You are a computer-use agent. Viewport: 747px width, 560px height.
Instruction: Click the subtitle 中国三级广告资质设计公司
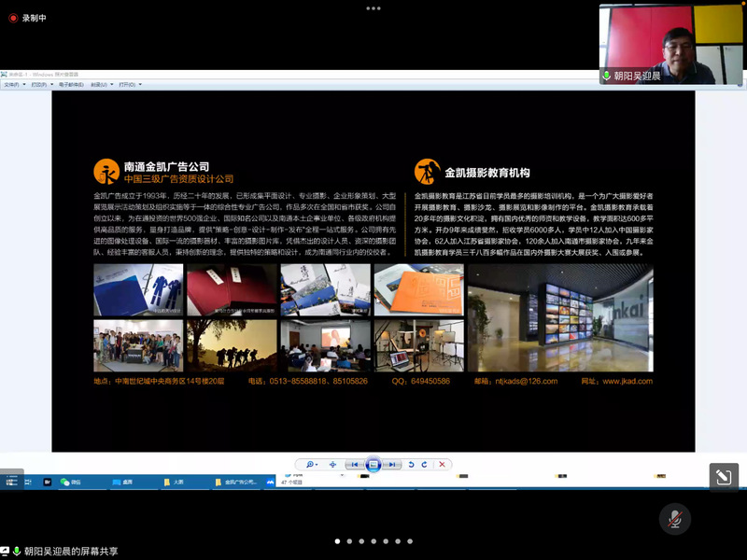click(178, 179)
